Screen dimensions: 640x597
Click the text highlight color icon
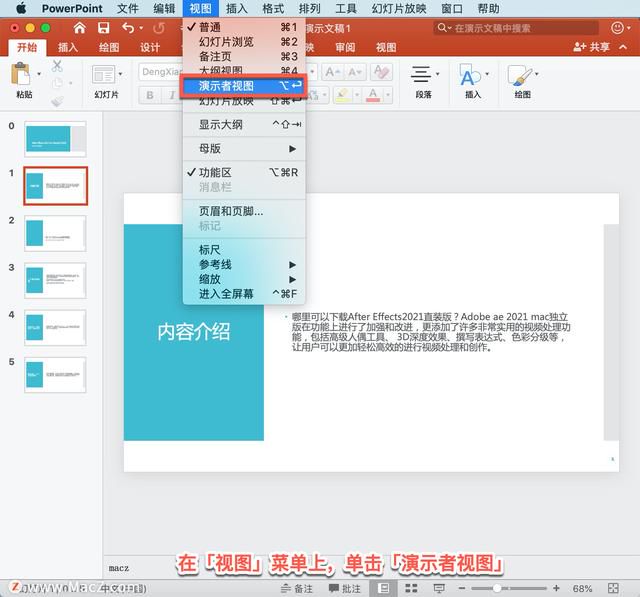click(x=342, y=95)
